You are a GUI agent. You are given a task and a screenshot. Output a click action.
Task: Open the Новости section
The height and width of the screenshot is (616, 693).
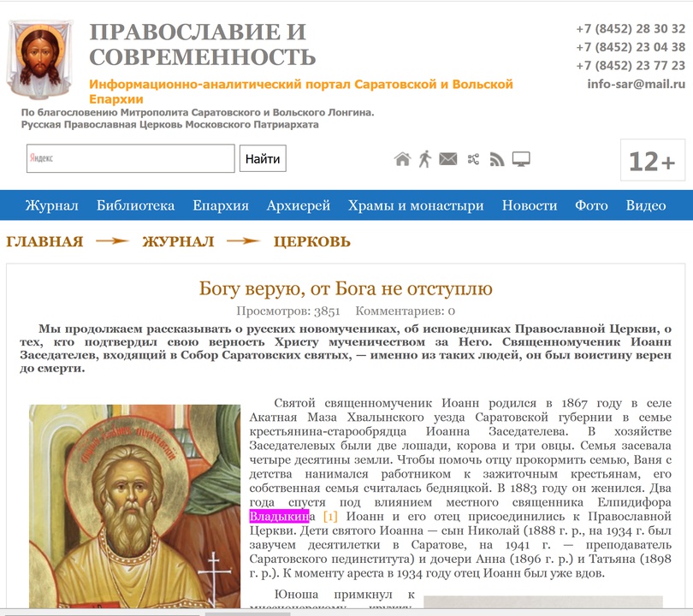(x=530, y=205)
